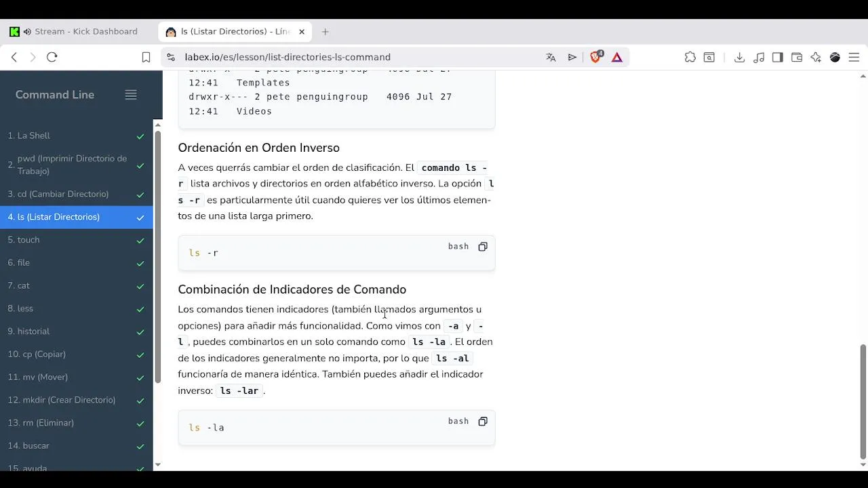
Task: Open lesson 11. mv (Mover)
Action: coord(76,378)
